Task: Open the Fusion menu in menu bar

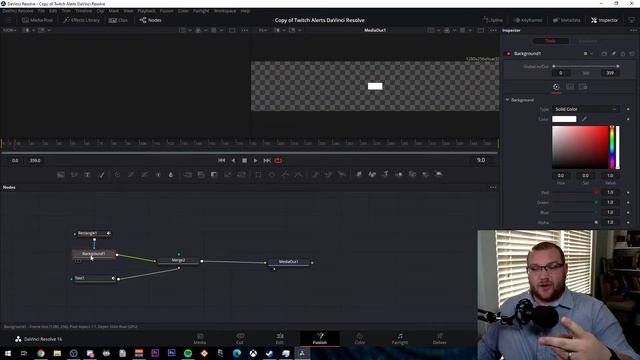Action: coord(167,11)
